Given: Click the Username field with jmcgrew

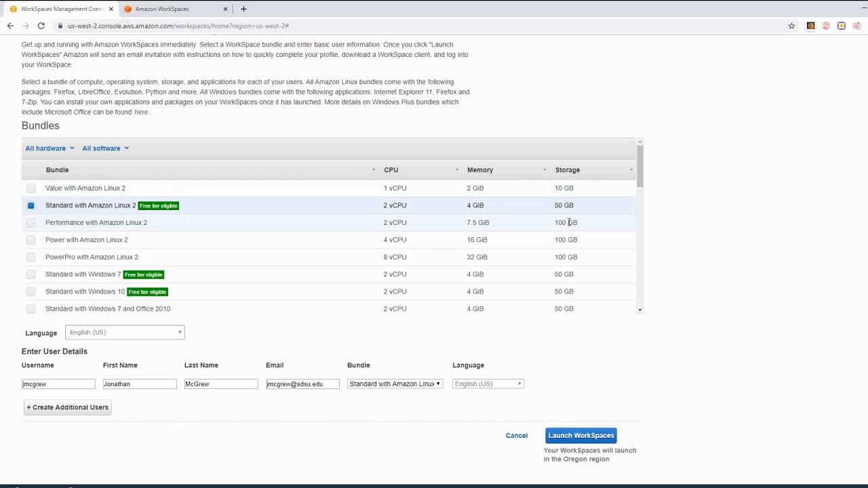Looking at the screenshot, I should tap(58, 384).
